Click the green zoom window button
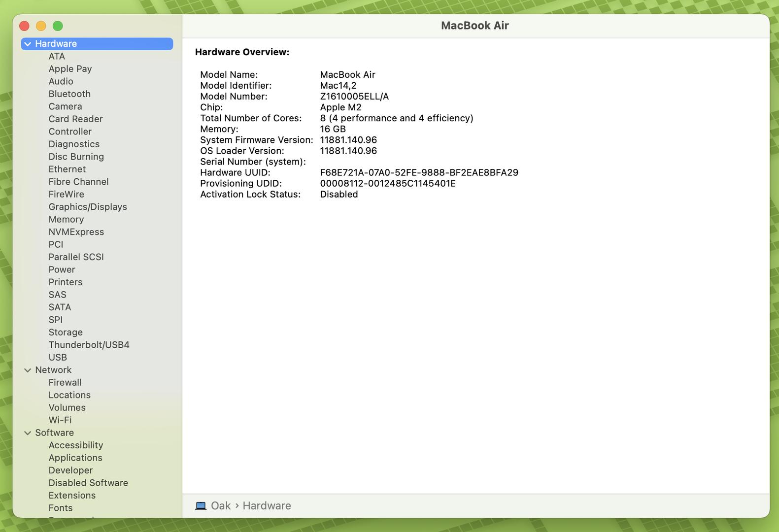779x532 pixels. tap(58, 26)
